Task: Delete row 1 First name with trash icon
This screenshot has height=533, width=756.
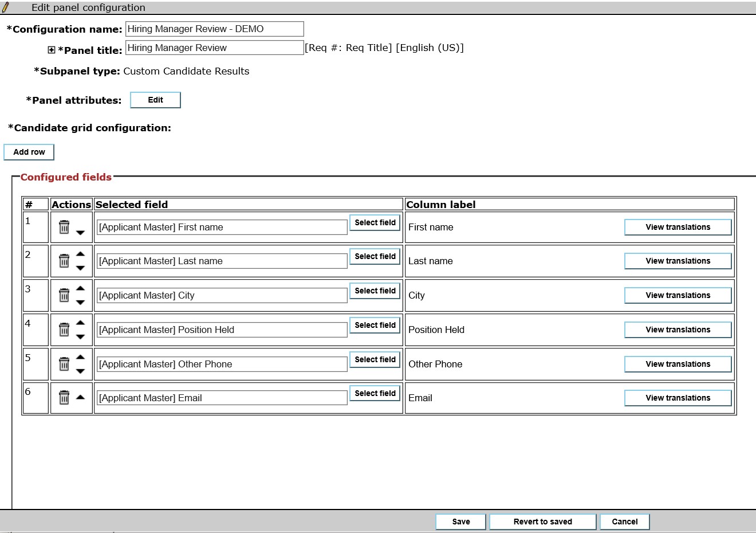Action: 64,227
